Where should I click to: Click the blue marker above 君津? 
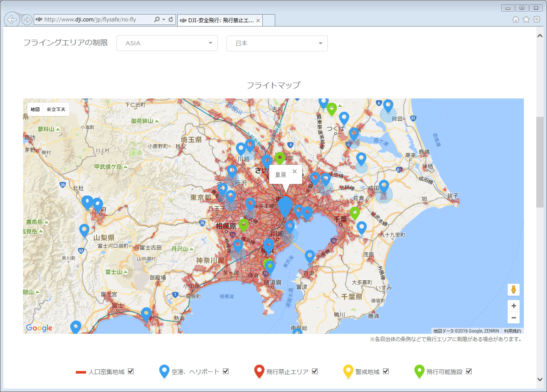[310, 257]
